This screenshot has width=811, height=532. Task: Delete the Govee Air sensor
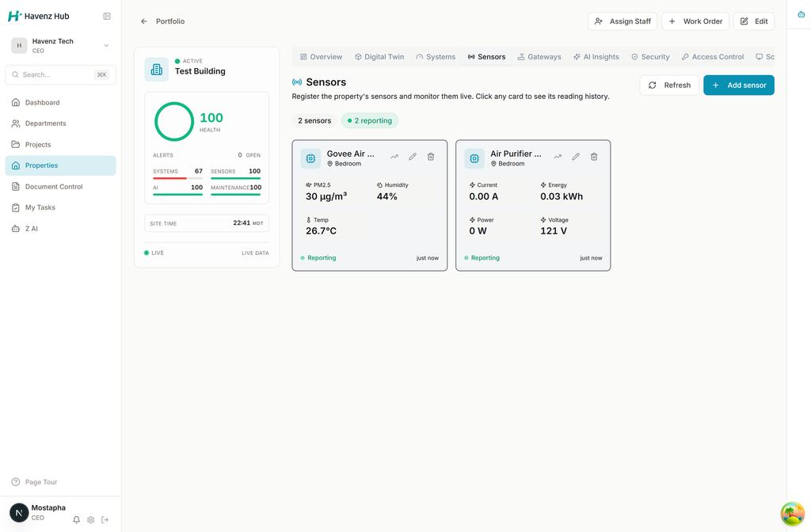tap(431, 157)
